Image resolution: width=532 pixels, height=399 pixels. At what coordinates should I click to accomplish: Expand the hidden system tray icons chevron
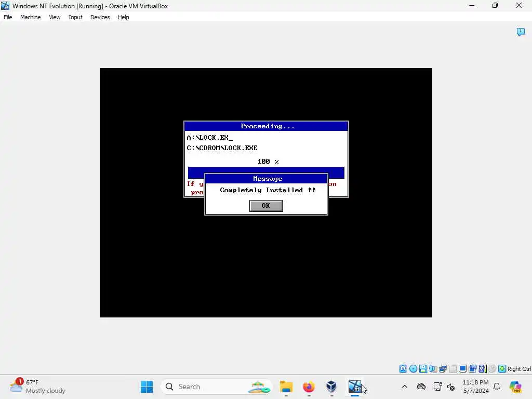(x=404, y=387)
